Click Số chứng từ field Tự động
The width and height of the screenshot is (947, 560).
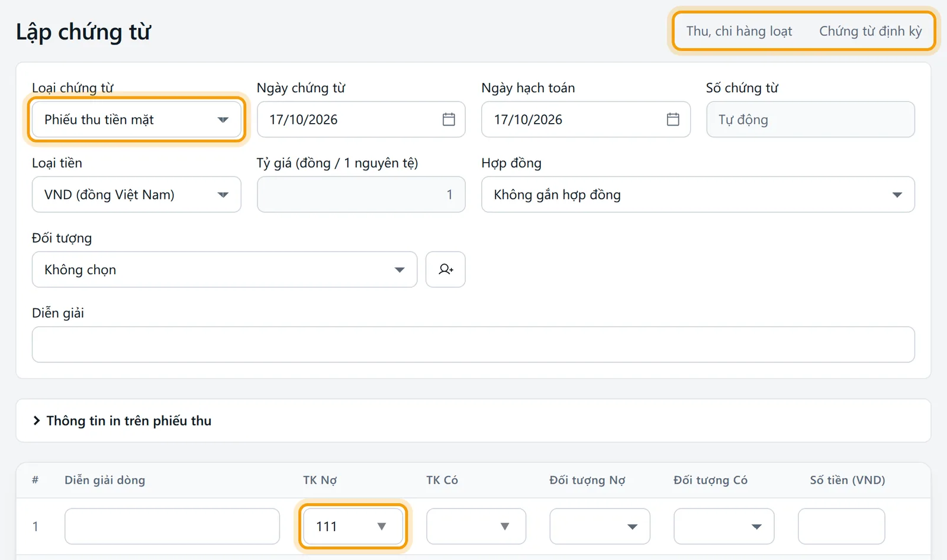click(x=810, y=120)
